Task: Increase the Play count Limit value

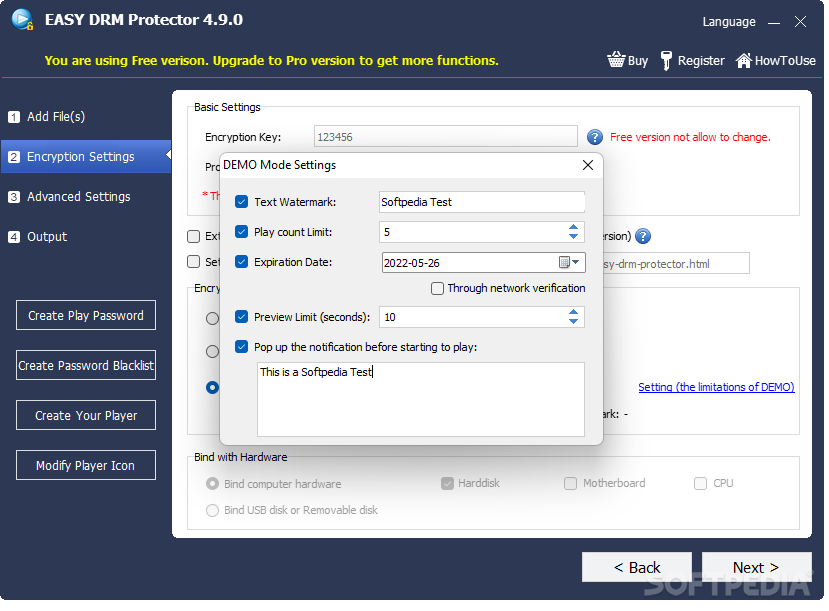Action: pyautogui.click(x=573, y=227)
